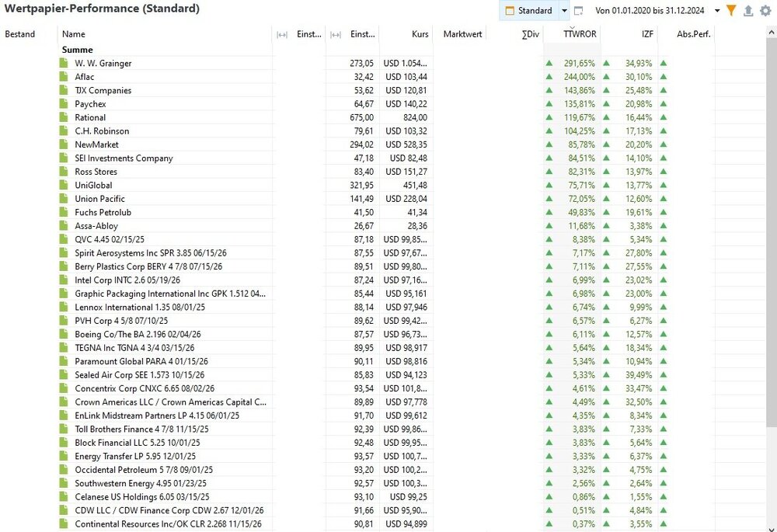Click the period Von 01.01.2020 bis 31.12.2024
777x532 pixels.
coord(650,10)
